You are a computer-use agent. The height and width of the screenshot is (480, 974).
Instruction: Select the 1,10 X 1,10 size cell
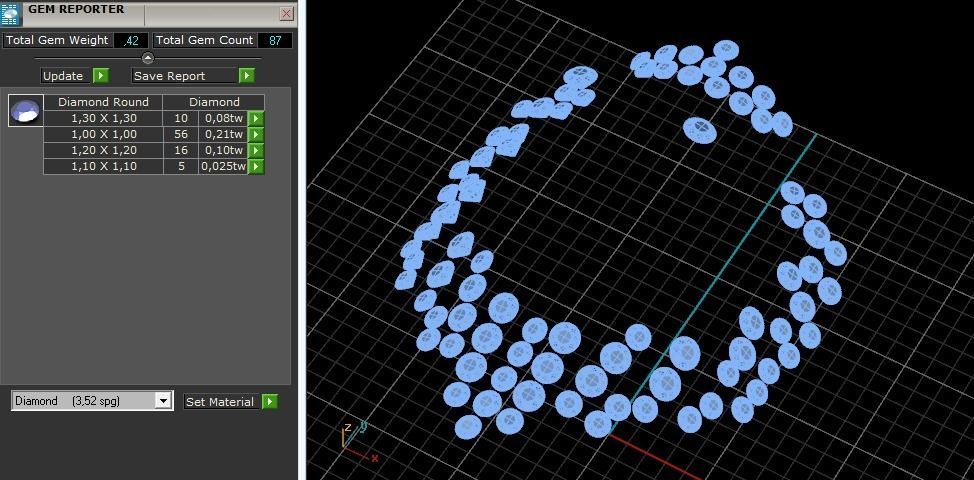103,166
